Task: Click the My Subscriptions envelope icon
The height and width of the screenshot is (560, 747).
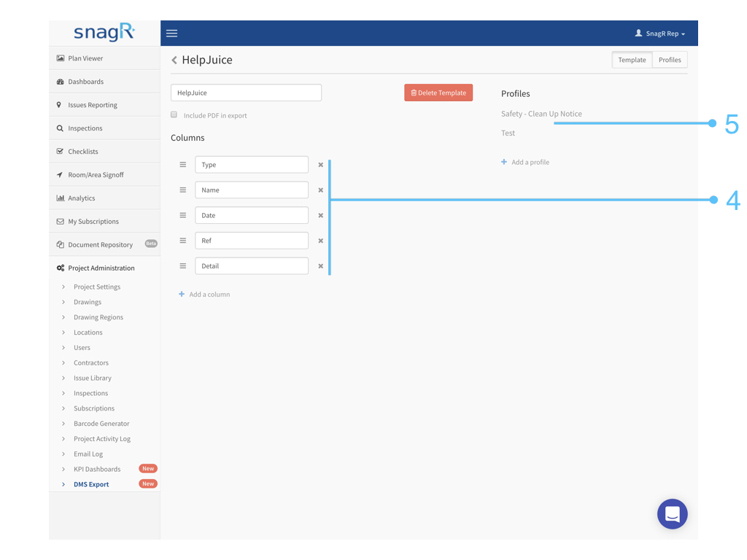Action: coord(61,222)
